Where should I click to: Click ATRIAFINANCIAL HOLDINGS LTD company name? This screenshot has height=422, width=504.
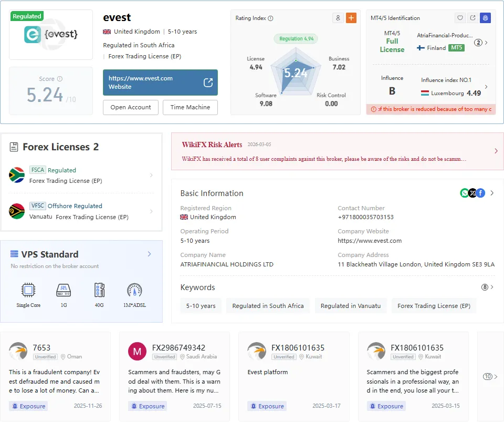[x=227, y=264]
